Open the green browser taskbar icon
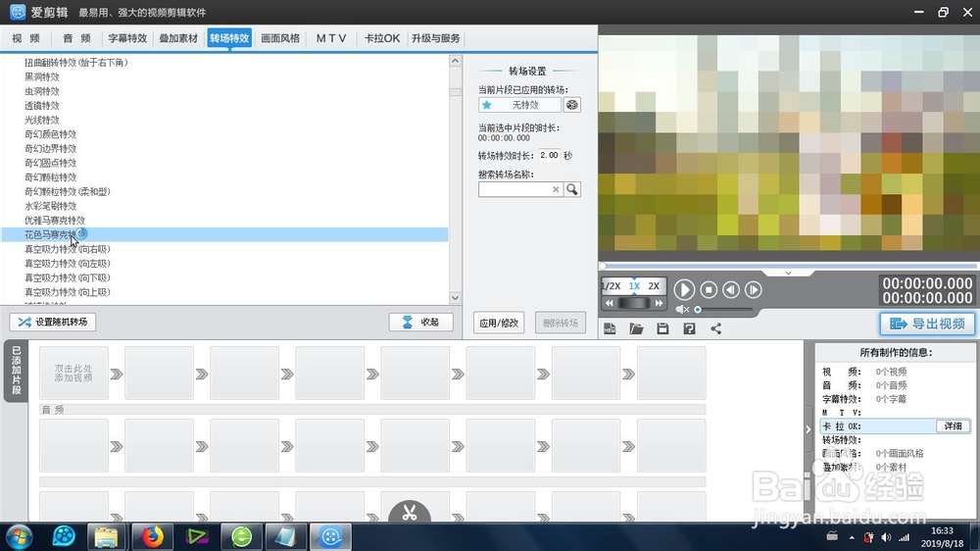This screenshot has width=980, height=551. tap(241, 536)
